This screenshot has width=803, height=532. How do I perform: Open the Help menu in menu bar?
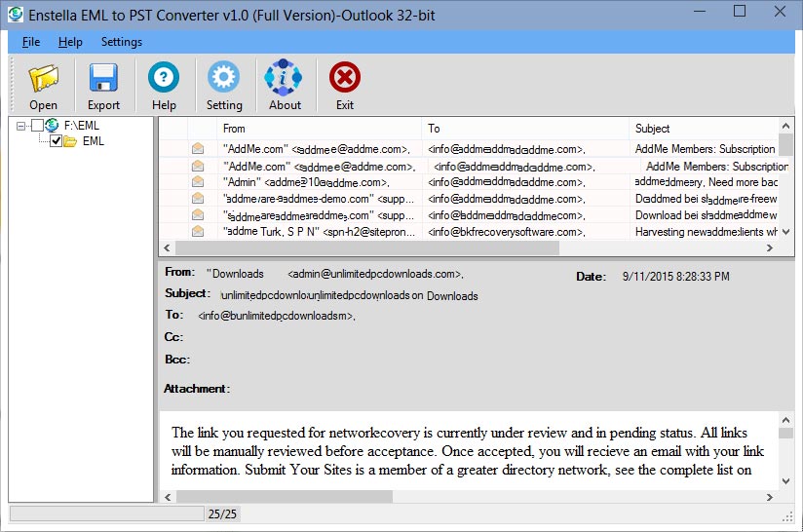(x=70, y=42)
